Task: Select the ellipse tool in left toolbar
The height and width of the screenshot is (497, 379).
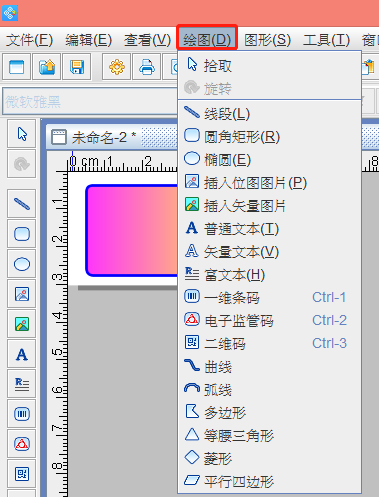Action: (x=22, y=264)
